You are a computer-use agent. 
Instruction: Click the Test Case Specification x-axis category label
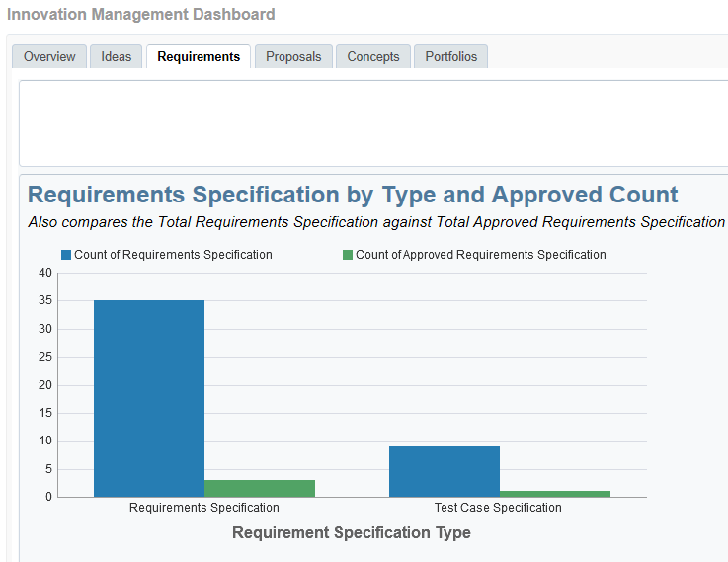point(498,508)
